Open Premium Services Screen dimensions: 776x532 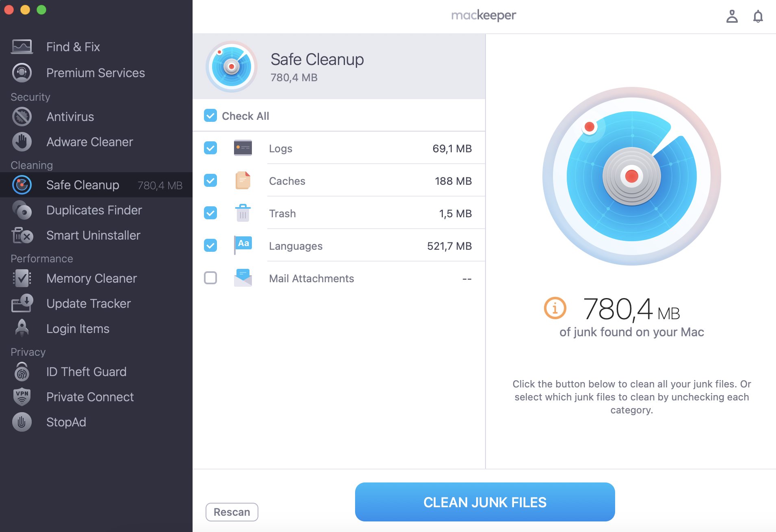point(95,73)
